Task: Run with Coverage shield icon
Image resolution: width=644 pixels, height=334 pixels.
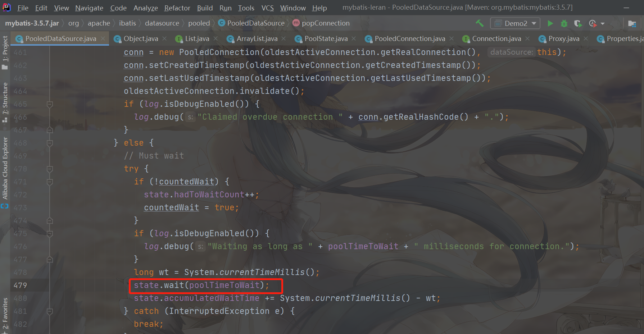Action: [x=578, y=23]
